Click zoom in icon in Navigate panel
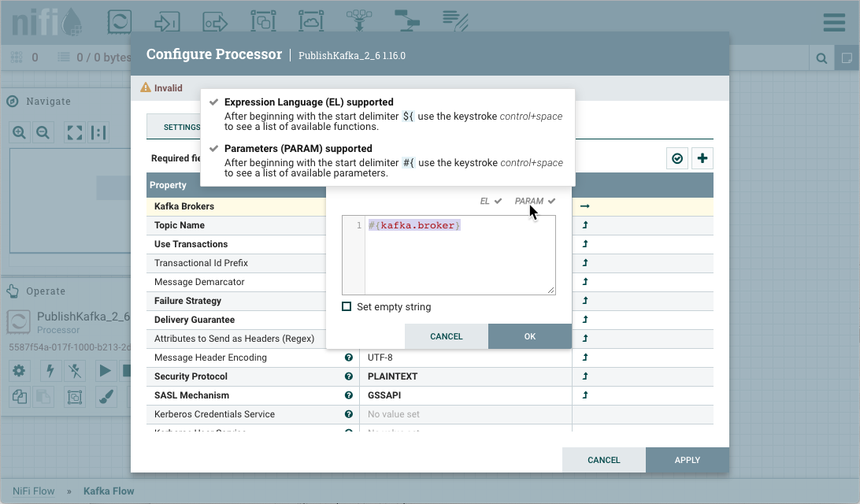Viewport: 860px width, 504px height. 20,133
